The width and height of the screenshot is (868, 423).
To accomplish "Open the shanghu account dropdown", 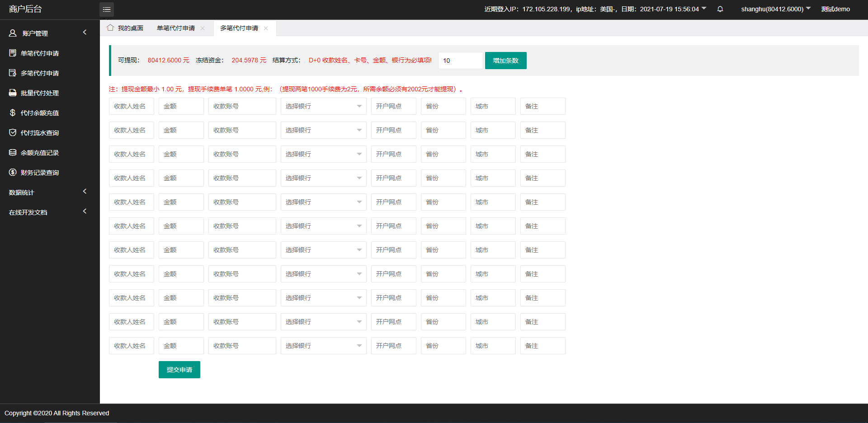I will 775,9.
